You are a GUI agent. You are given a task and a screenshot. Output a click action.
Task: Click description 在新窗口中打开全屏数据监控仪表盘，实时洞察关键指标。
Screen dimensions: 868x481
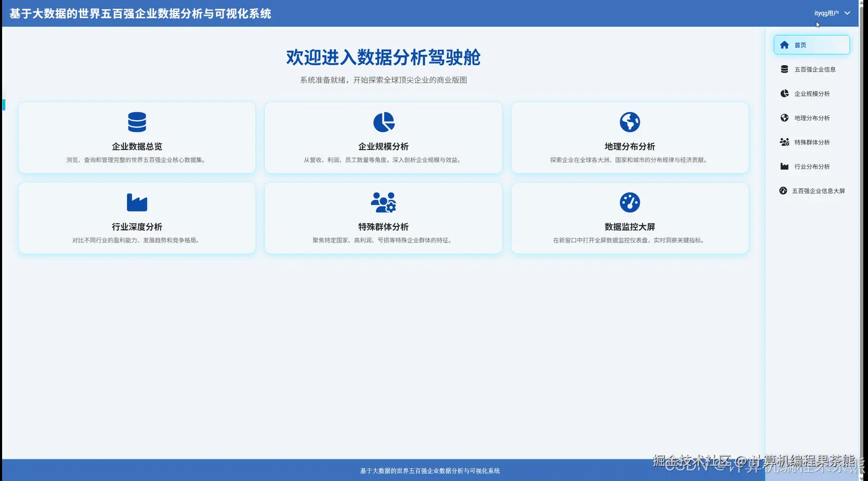[x=630, y=240]
